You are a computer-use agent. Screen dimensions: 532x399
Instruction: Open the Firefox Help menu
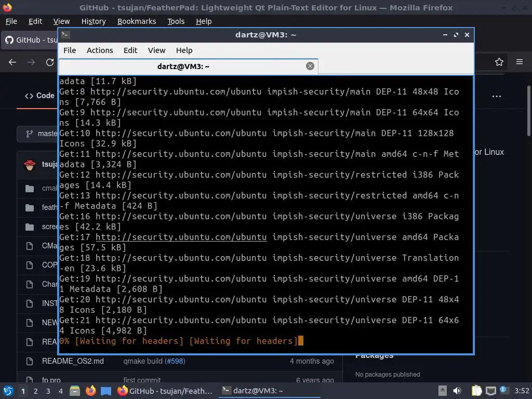[204, 21]
